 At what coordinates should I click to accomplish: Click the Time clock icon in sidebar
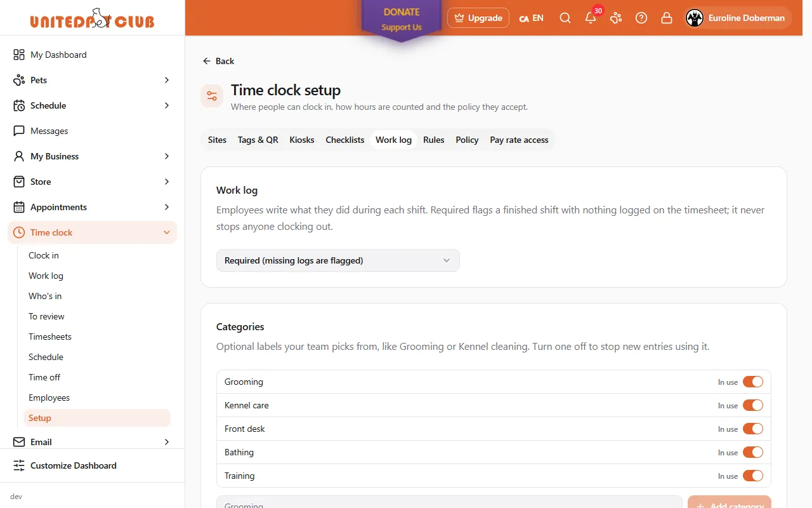[x=19, y=232]
